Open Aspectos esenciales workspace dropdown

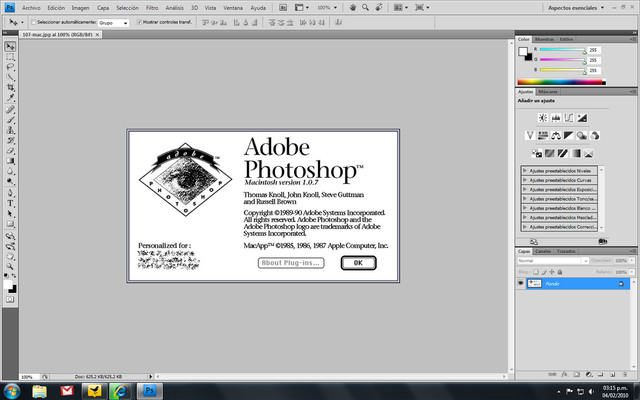click(576, 8)
